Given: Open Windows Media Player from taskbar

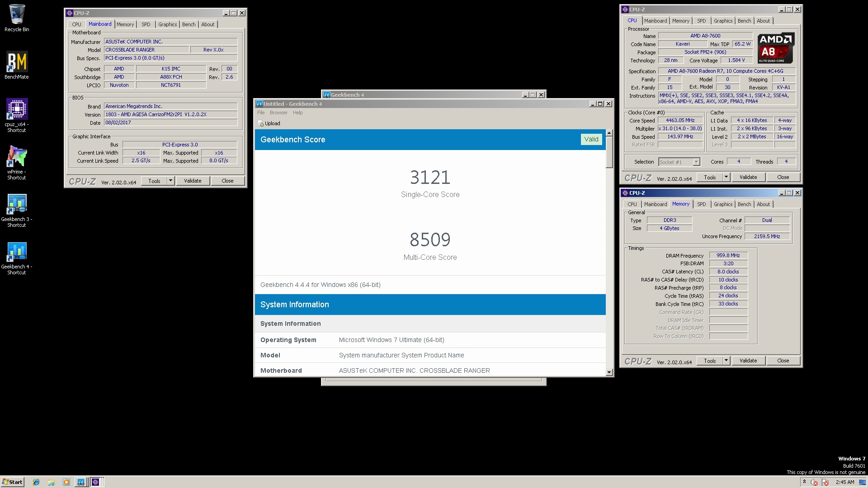Looking at the screenshot, I should tap(66, 482).
